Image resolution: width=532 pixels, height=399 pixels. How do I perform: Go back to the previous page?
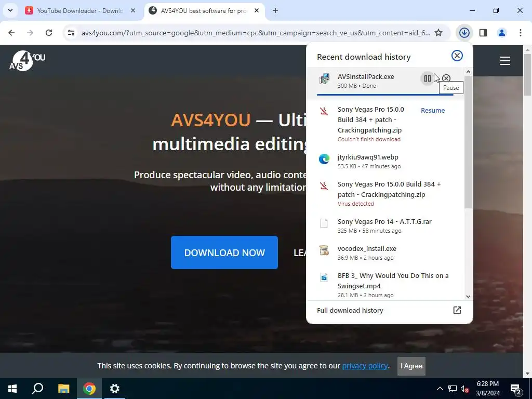pos(11,33)
